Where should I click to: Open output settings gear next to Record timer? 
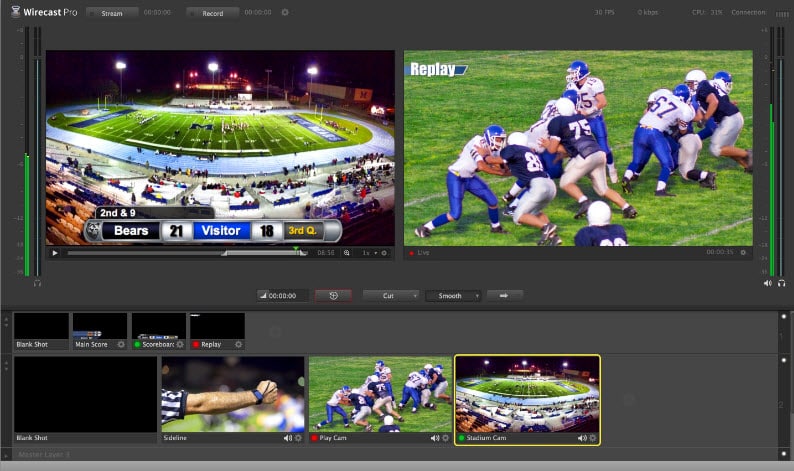tap(285, 12)
